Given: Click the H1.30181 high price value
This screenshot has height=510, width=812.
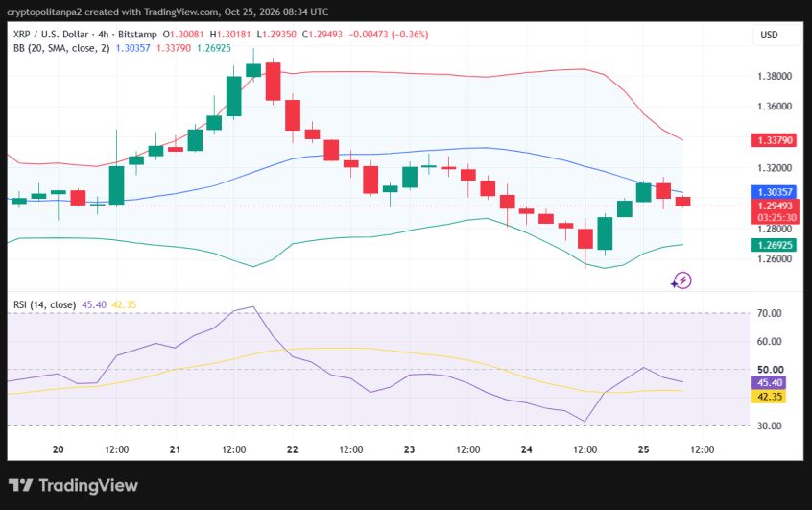Looking at the screenshot, I should 230,35.
